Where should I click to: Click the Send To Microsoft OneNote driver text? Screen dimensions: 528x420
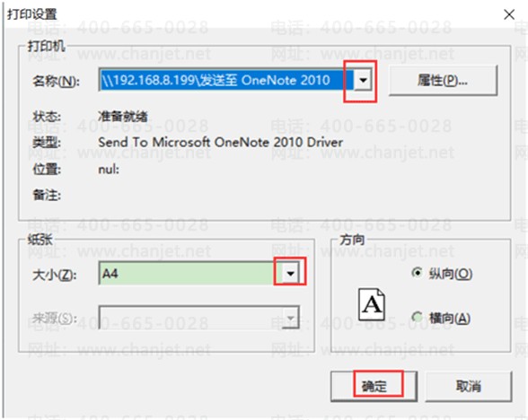coord(221,143)
